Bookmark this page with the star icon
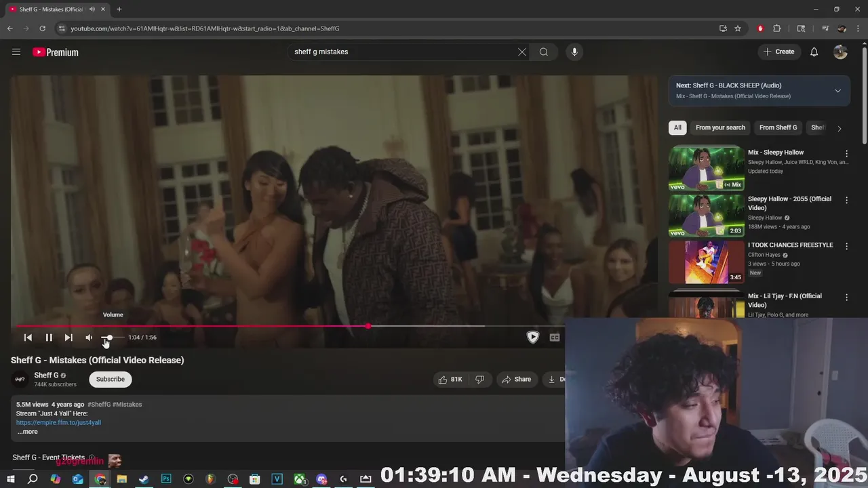The height and width of the screenshot is (488, 868). (738, 28)
